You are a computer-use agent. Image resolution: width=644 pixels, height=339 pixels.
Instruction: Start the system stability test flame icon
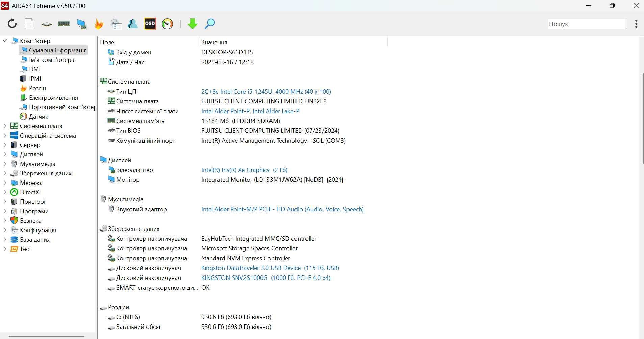pyautogui.click(x=99, y=24)
